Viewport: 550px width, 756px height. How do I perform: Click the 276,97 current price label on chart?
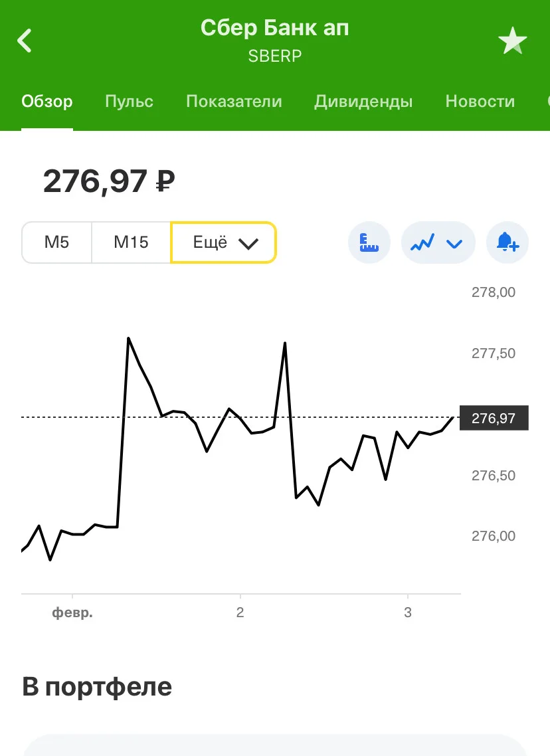click(494, 418)
